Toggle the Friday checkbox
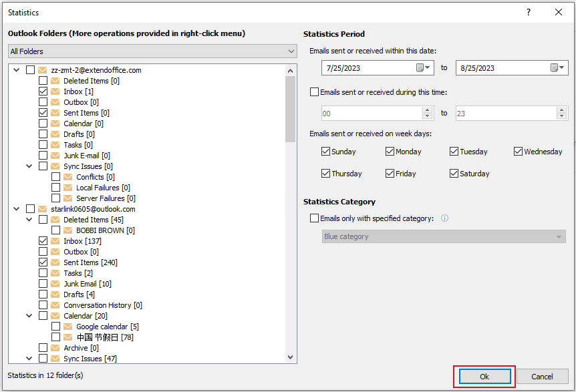 pos(390,174)
